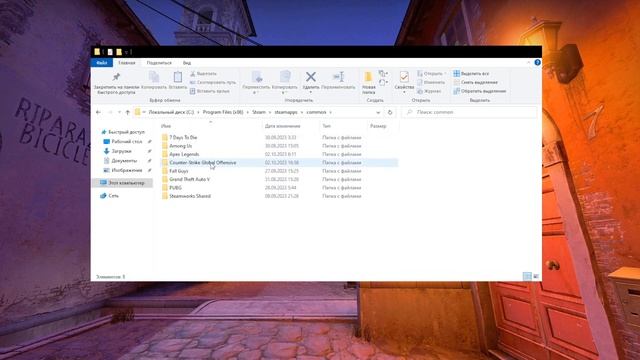Open the Удалить (Delete) dropdown arrow
The width and height of the screenshot is (640, 360).
tap(311, 92)
